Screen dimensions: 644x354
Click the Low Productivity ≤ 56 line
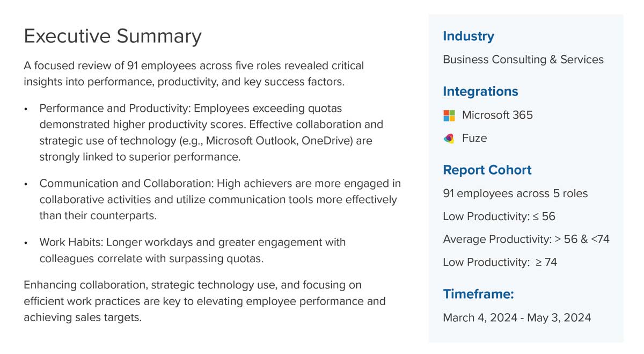499,216
